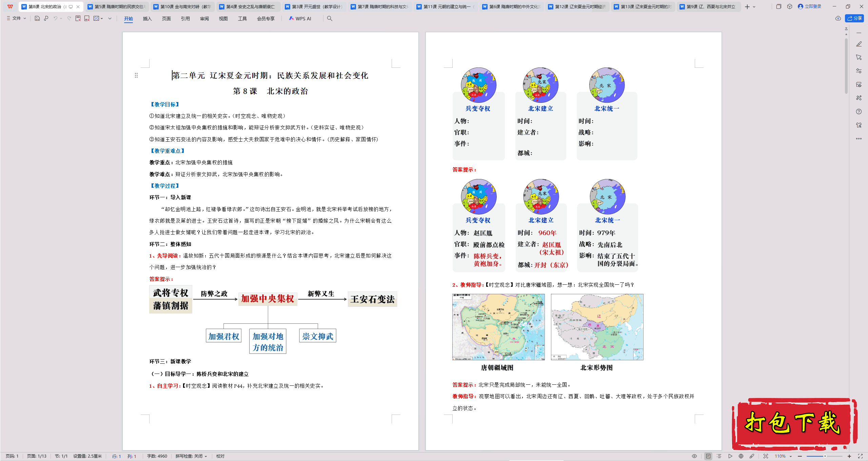Open the 视图 ribbon tab
Viewport: 868px width, 461px height.
point(223,19)
